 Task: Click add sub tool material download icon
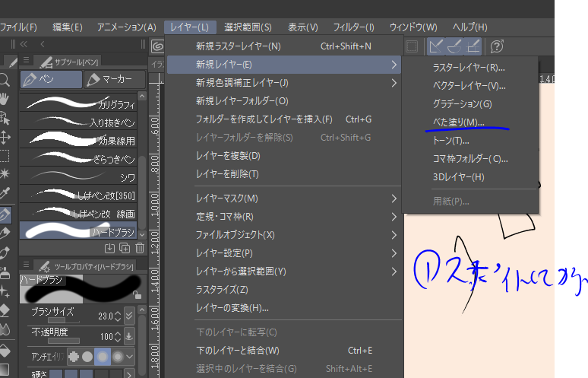point(109,248)
